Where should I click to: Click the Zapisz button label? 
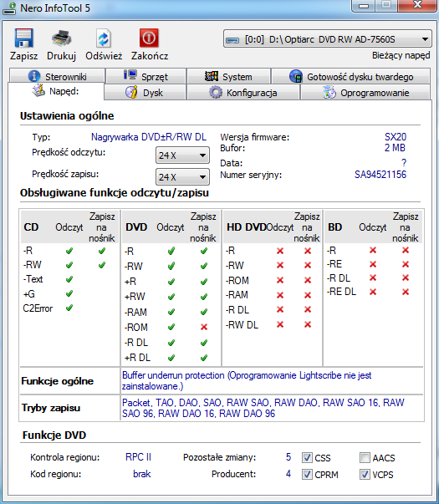click(23, 56)
